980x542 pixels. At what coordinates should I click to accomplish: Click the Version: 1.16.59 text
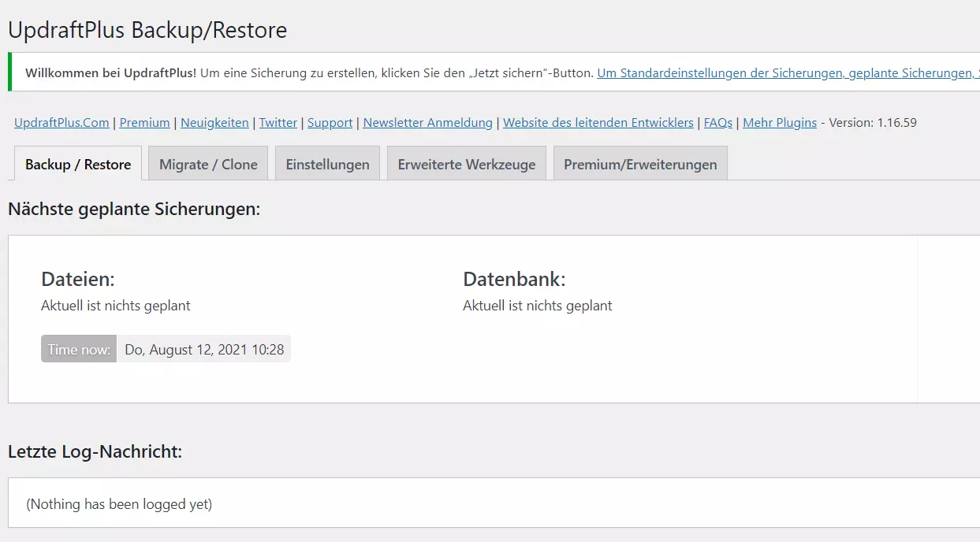(873, 123)
